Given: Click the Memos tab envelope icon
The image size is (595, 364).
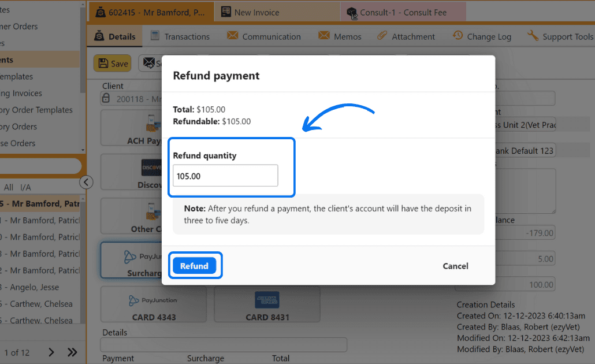Looking at the screenshot, I should (324, 36).
